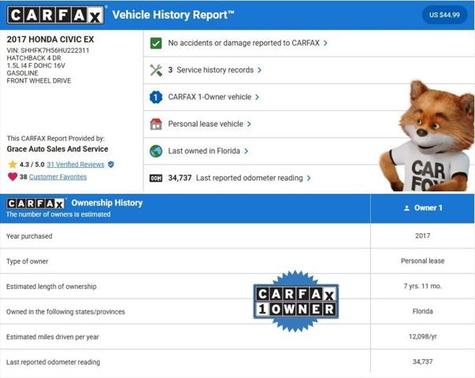The image size is (475, 378).
Task: Click the globe Last owned icon
Action: point(156,151)
